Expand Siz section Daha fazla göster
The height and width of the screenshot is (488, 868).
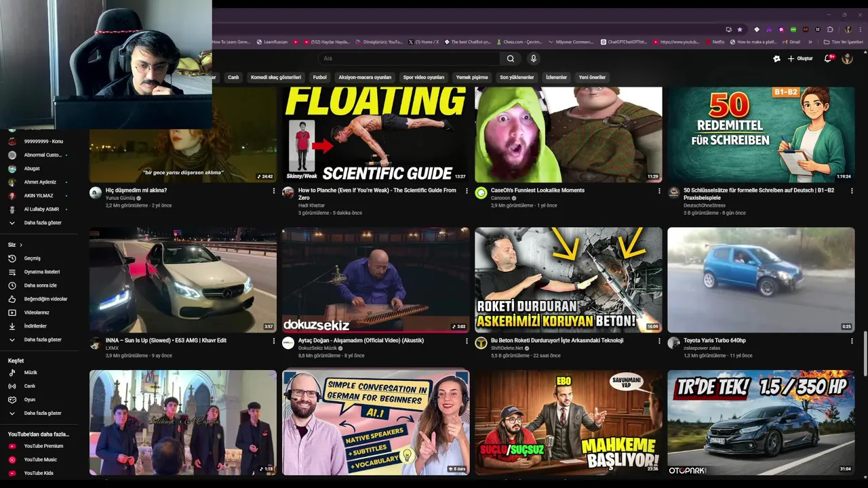[x=35, y=340]
